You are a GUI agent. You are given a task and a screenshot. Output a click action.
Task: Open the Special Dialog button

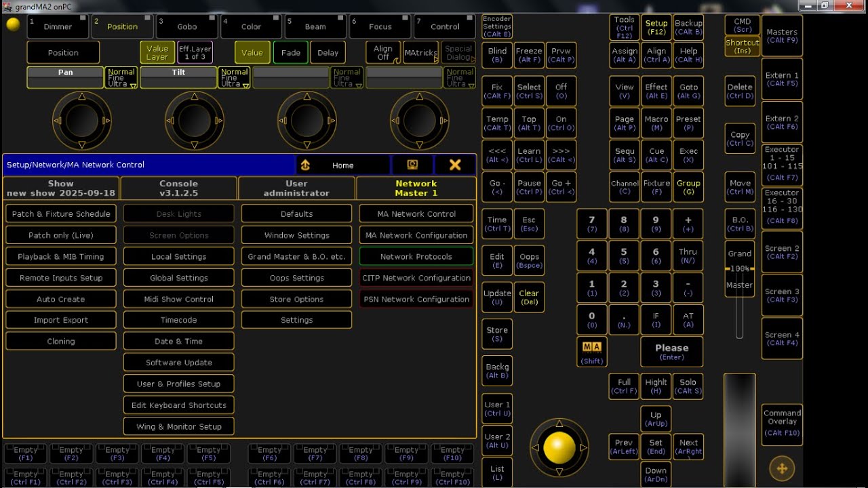click(x=458, y=53)
